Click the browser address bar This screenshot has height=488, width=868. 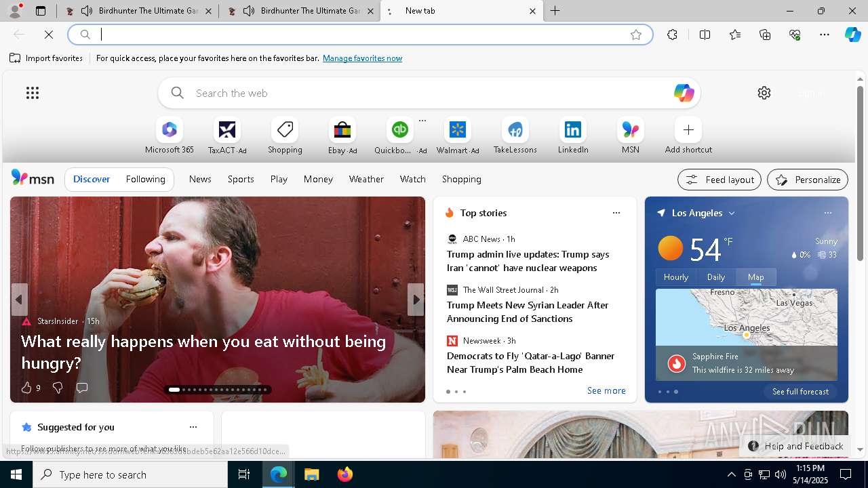point(359,35)
